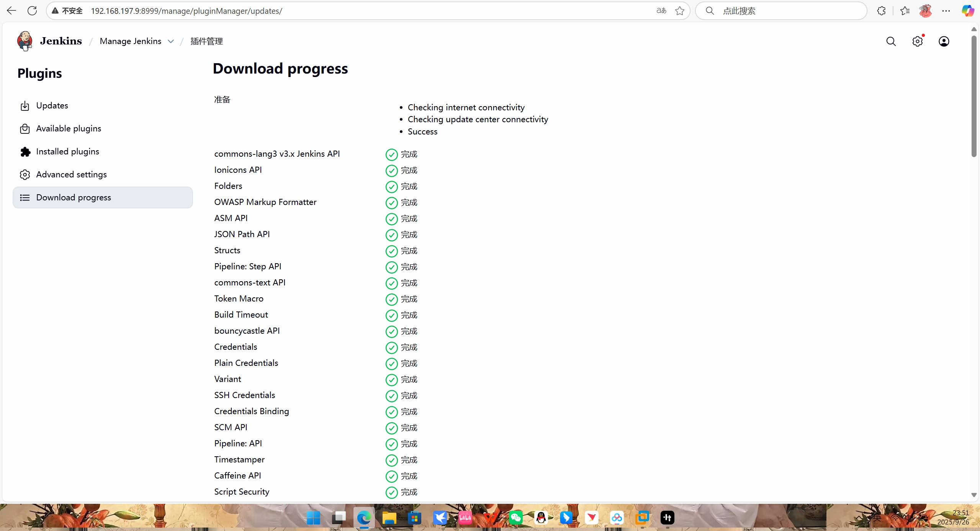
Task: Click the 'Caffeine API' entry
Action: [x=237, y=475]
